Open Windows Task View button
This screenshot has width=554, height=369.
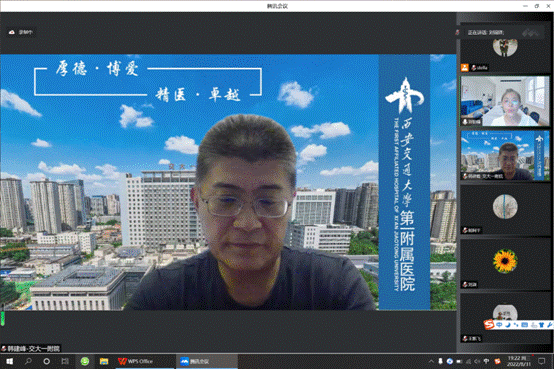[65, 361]
